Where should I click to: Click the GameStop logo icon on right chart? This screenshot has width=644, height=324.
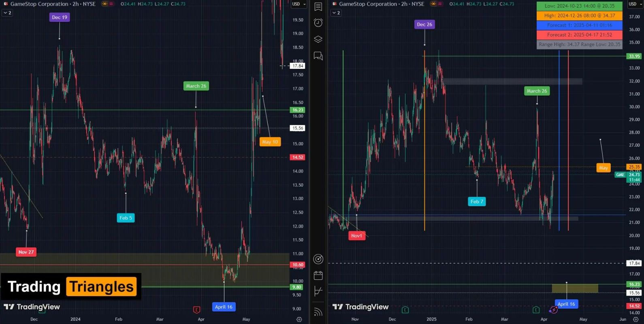(335, 4)
